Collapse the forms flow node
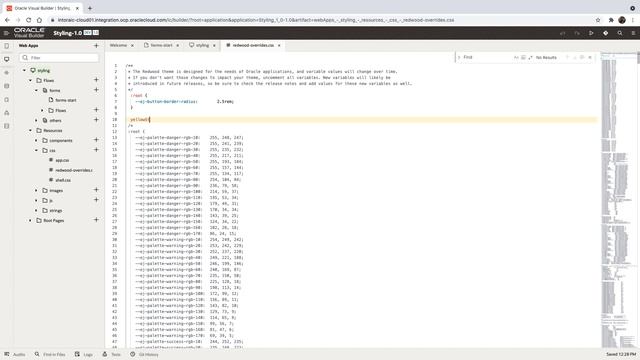Screen dimensions: 640x360 (36, 90)
